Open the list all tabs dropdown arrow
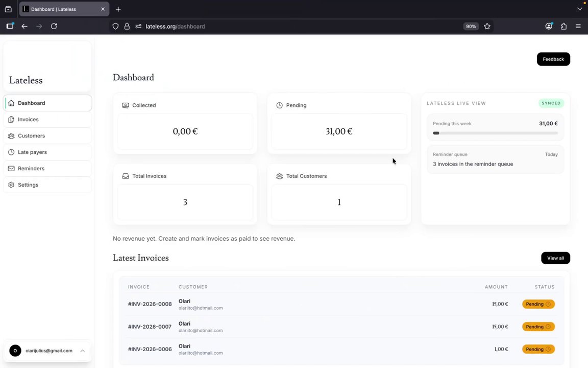 [x=579, y=9]
